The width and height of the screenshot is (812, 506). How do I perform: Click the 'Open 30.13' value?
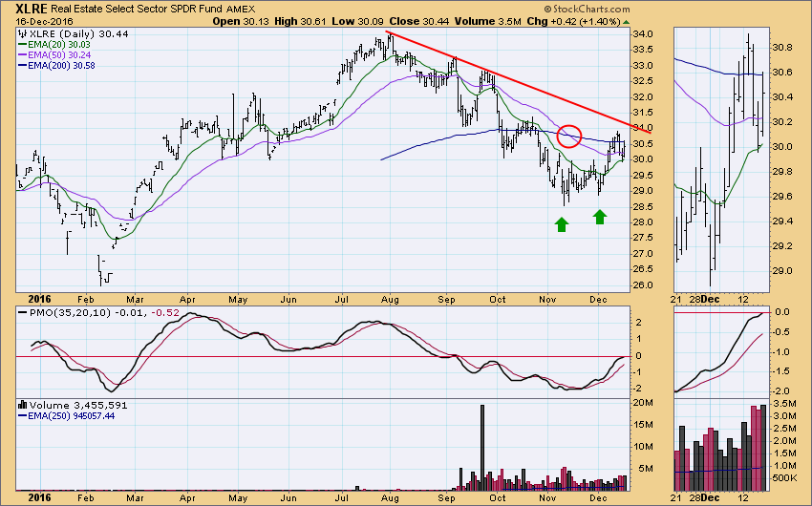pyautogui.click(x=241, y=22)
